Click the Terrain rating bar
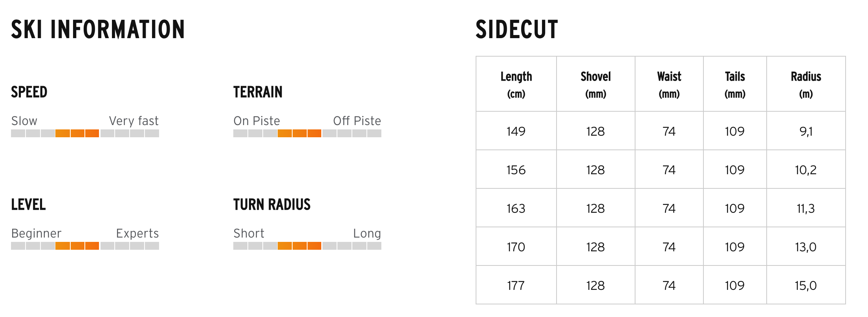Image resolution: width=868 pixels, height=317 pixels. (x=307, y=133)
